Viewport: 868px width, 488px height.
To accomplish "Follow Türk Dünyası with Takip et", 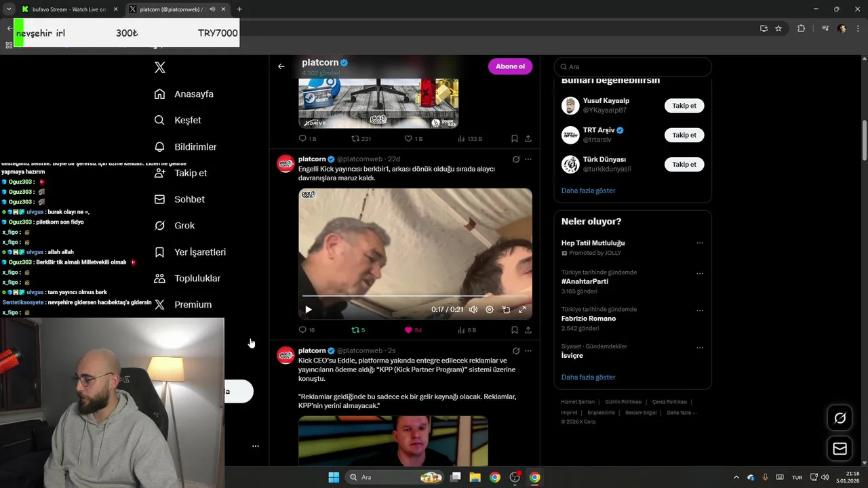I will tap(684, 165).
